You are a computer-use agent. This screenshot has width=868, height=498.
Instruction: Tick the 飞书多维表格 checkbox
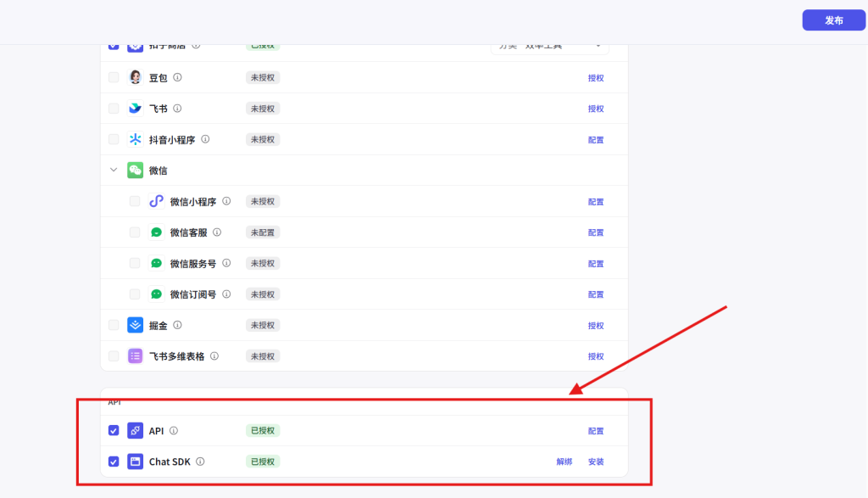click(114, 356)
